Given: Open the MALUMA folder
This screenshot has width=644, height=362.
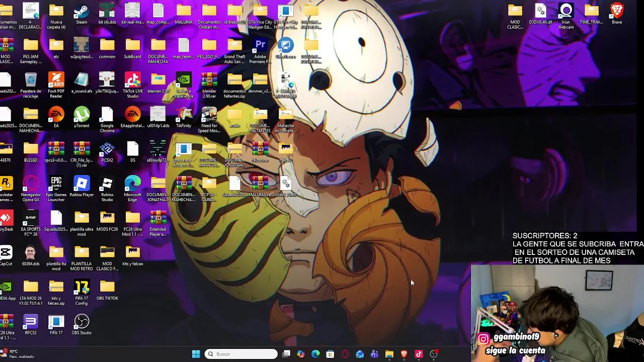Looking at the screenshot, I should coord(184,14).
